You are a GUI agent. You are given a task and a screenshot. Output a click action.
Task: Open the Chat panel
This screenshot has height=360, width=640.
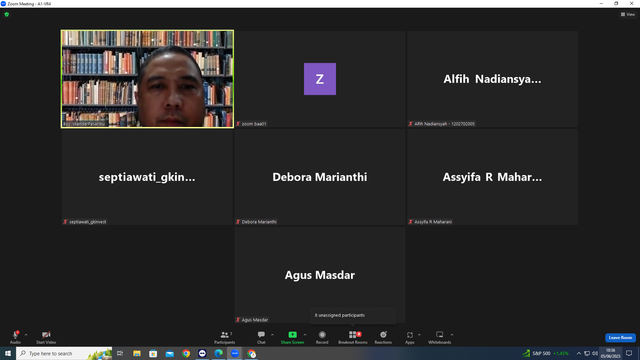(x=261, y=337)
